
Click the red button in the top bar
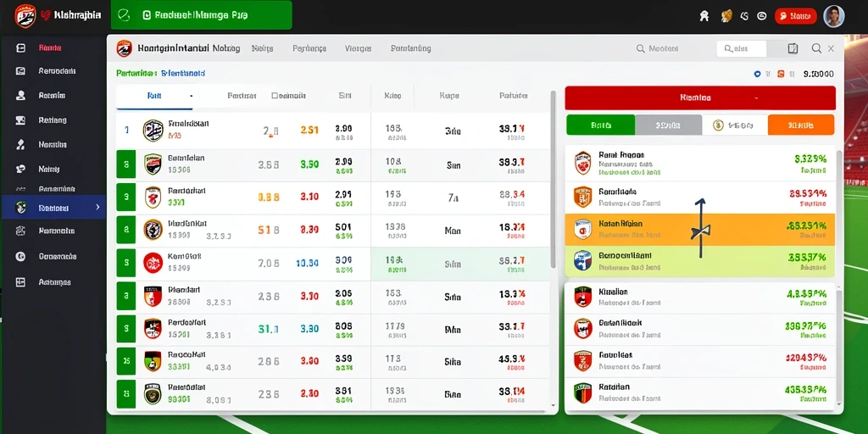pyautogui.click(x=795, y=16)
